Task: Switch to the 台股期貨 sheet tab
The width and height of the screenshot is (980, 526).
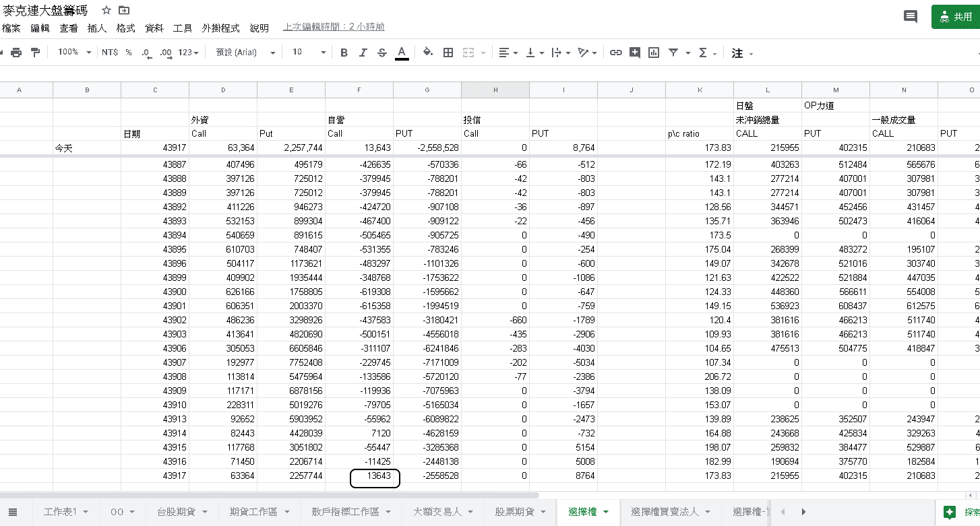Action: point(181,512)
